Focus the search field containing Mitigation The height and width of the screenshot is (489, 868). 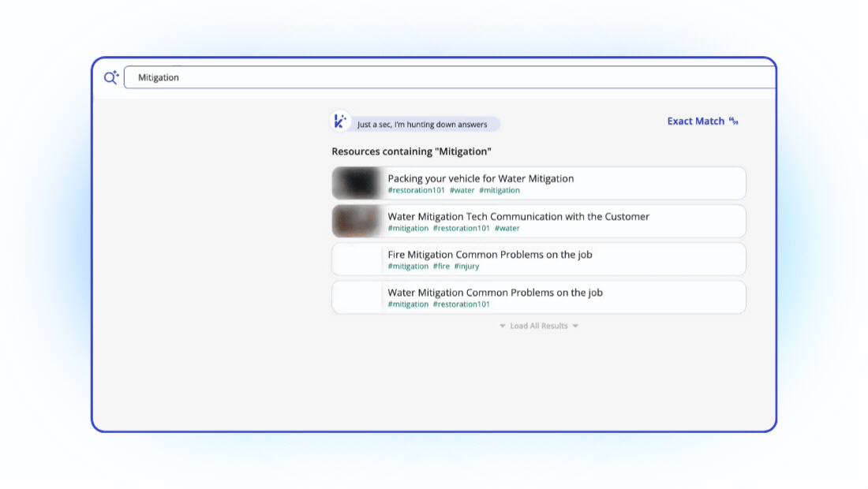[x=450, y=77]
